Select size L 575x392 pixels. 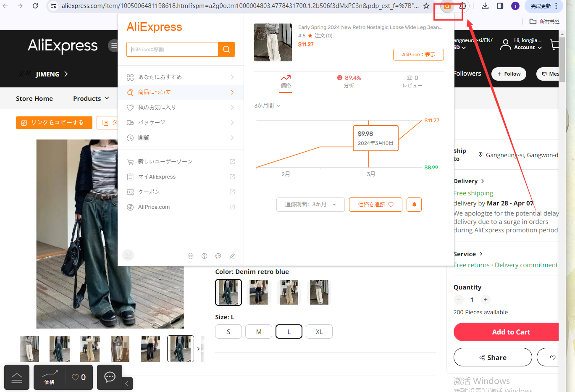coord(289,331)
